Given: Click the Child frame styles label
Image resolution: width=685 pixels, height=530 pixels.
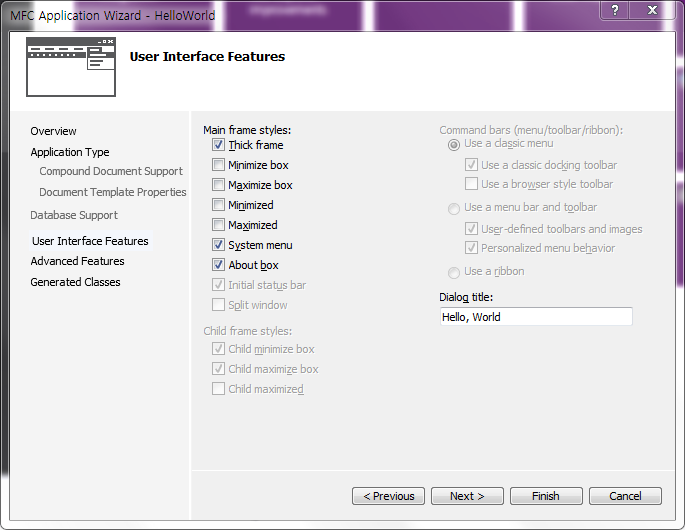Looking at the screenshot, I should pyautogui.click(x=247, y=331).
